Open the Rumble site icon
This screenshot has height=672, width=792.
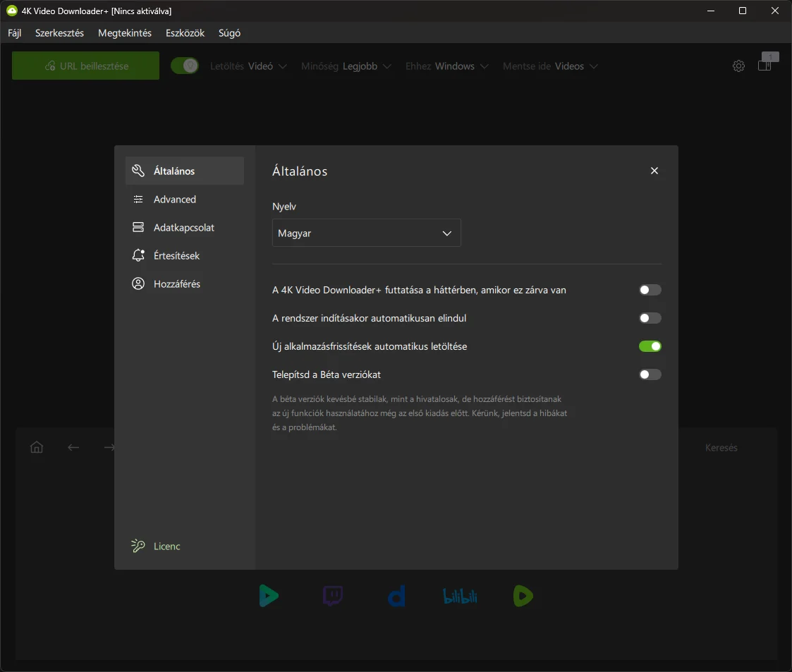pos(523,596)
